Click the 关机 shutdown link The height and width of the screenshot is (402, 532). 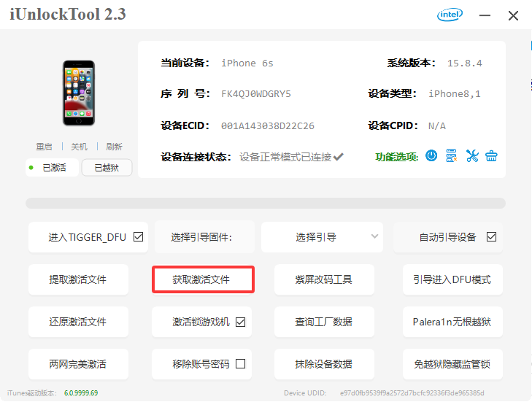[x=79, y=147]
